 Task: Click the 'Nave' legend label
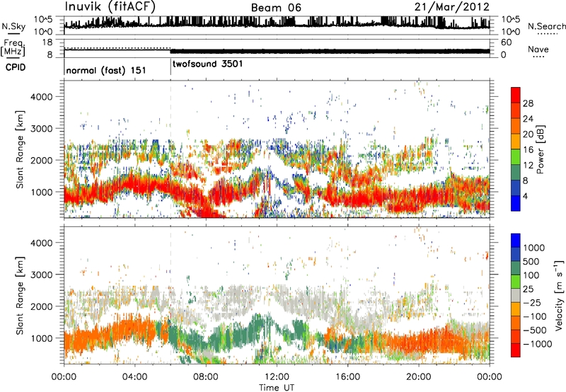(x=538, y=49)
